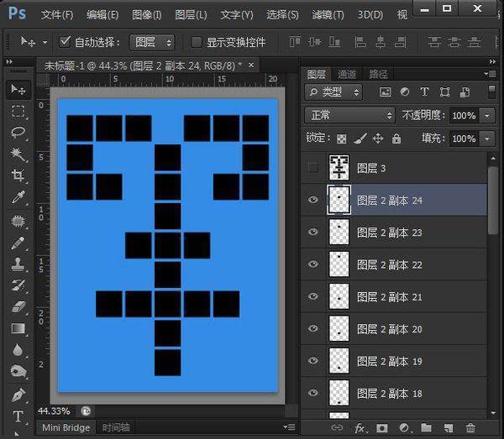
Task: Choose the Horizontal Type tool
Action: pyautogui.click(x=18, y=417)
